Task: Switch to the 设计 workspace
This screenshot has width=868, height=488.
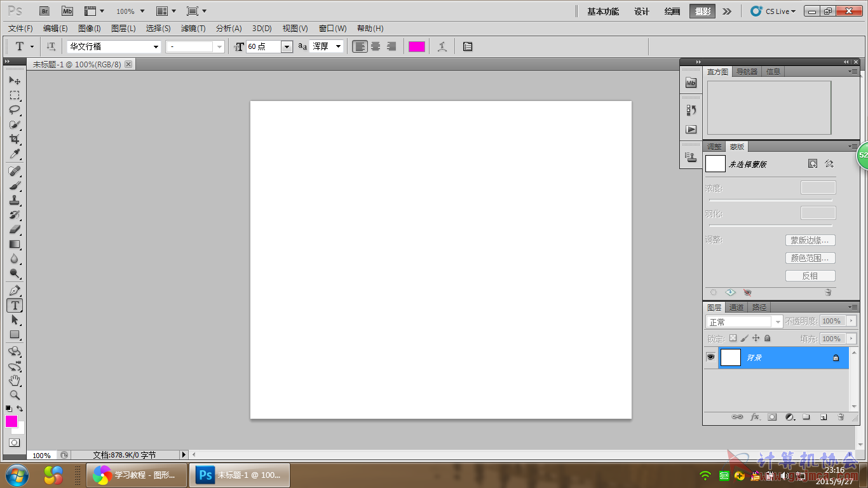Action: 642,11
